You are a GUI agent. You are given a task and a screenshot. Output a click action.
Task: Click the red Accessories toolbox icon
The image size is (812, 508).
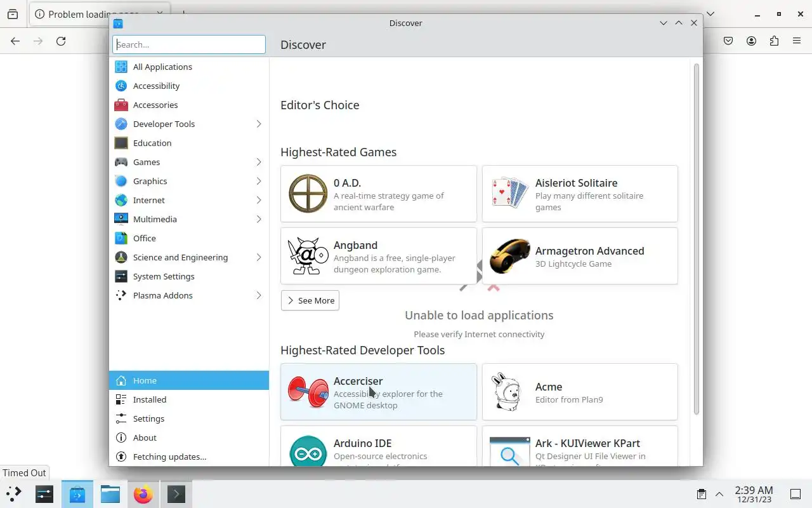[121, 105]
